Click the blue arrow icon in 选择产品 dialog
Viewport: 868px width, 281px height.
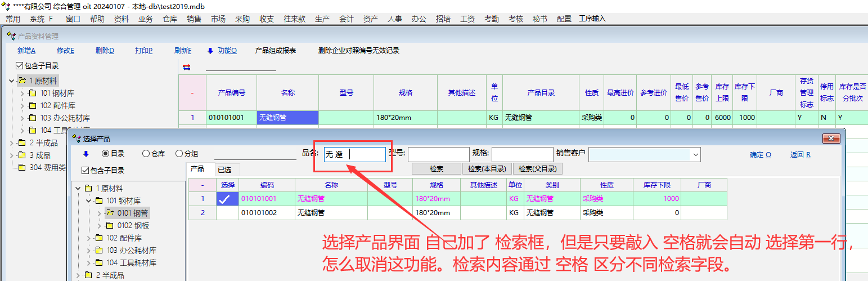(86, 154)
